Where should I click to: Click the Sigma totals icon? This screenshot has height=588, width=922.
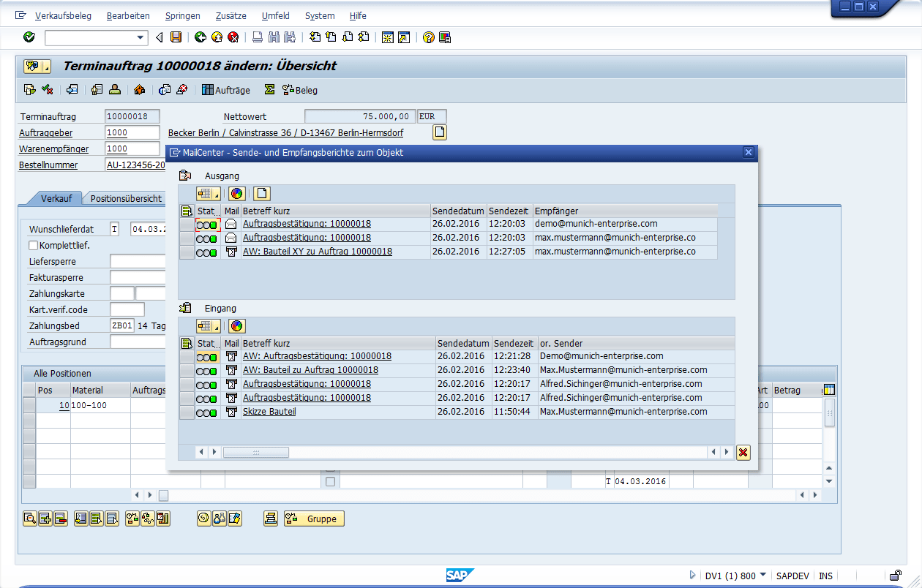click(x=269, y=90)
